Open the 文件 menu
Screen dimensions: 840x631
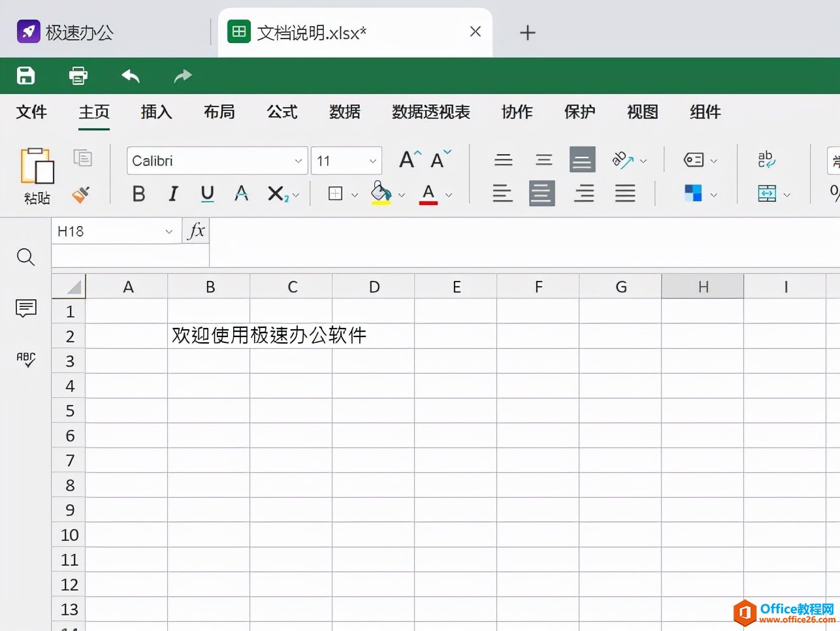pyautogui.click(x=31, y=112)
